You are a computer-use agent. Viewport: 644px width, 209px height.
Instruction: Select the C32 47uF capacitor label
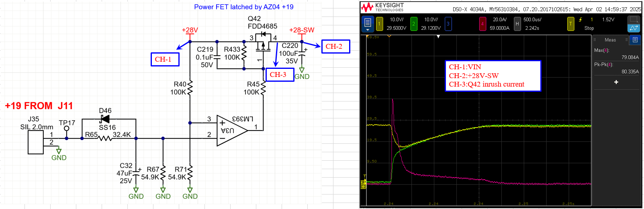(x=125, y=173)
